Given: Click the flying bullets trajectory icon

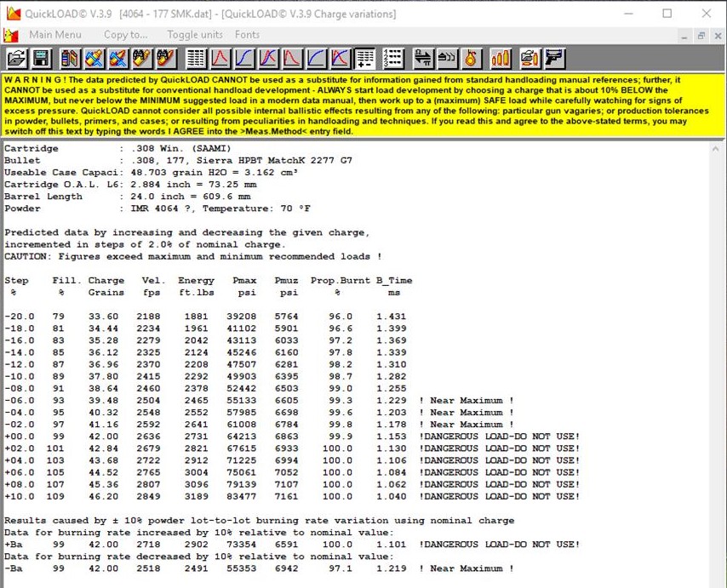Looking at the screenshot, I should coord(448,59).
